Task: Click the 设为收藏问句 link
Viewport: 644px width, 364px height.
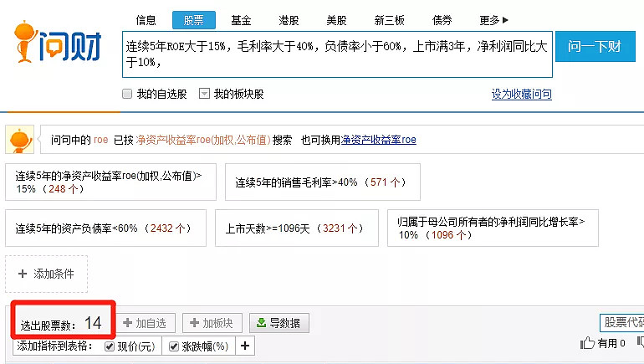Action: click(x=521, y=95)
